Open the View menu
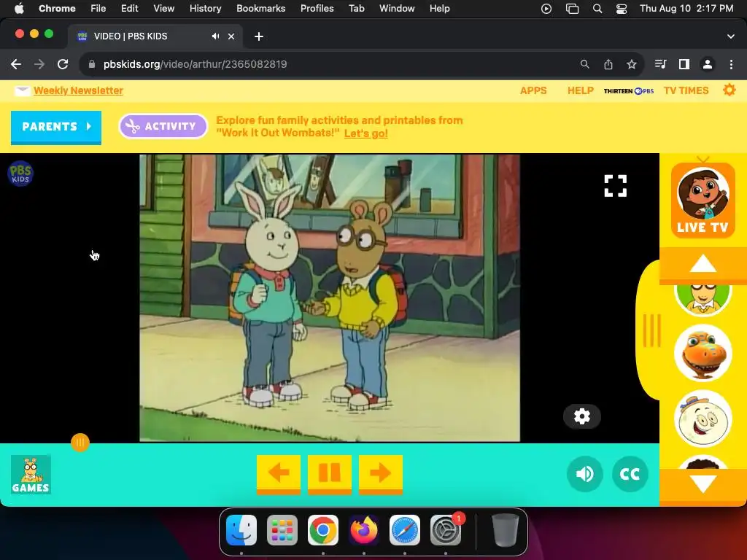The image size is (747, 560). pyautogui.click(x=163, y=9)
